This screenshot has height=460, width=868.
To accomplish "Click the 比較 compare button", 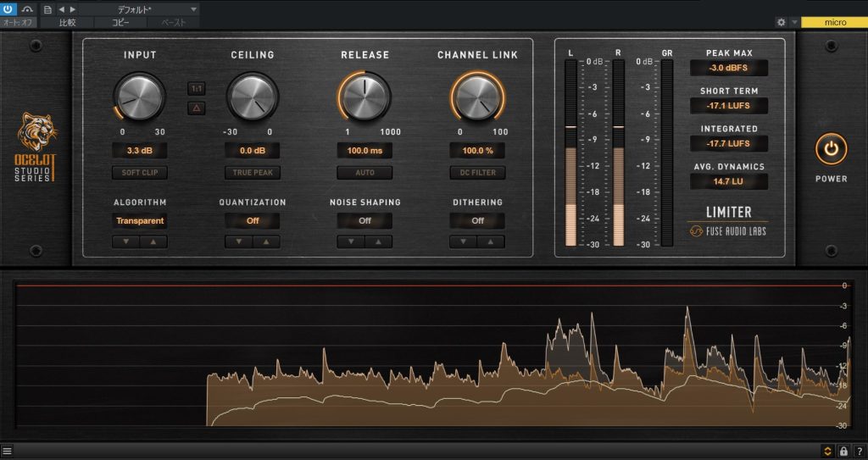I will click(x=68, y=23).
